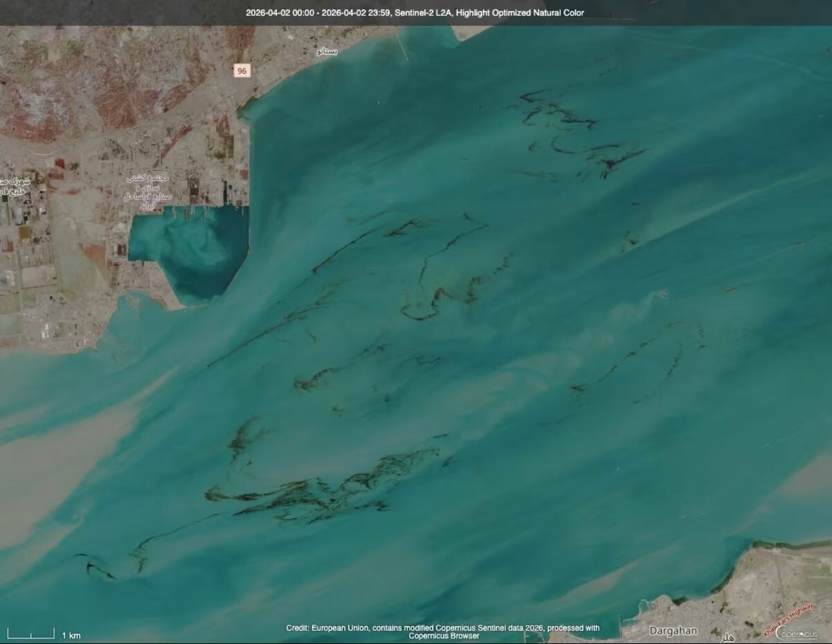Viewport: 832px width, 644px height.
Task: Click the "1 km" scale text
Action: click(x=71, y=636)
